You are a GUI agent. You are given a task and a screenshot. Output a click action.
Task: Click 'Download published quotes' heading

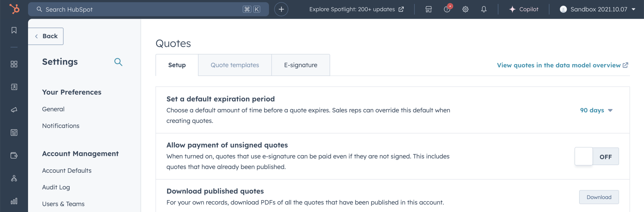[x=215, y=191]
